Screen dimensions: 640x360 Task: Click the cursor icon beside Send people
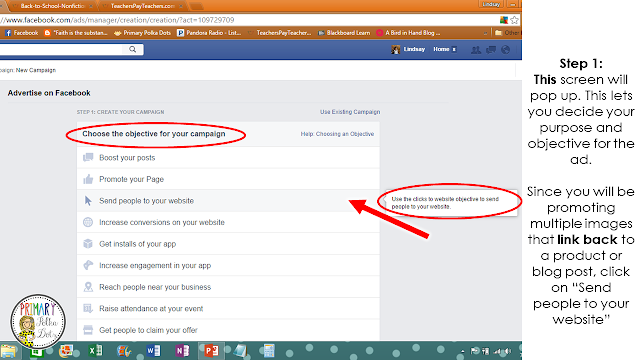click(88, 201)
